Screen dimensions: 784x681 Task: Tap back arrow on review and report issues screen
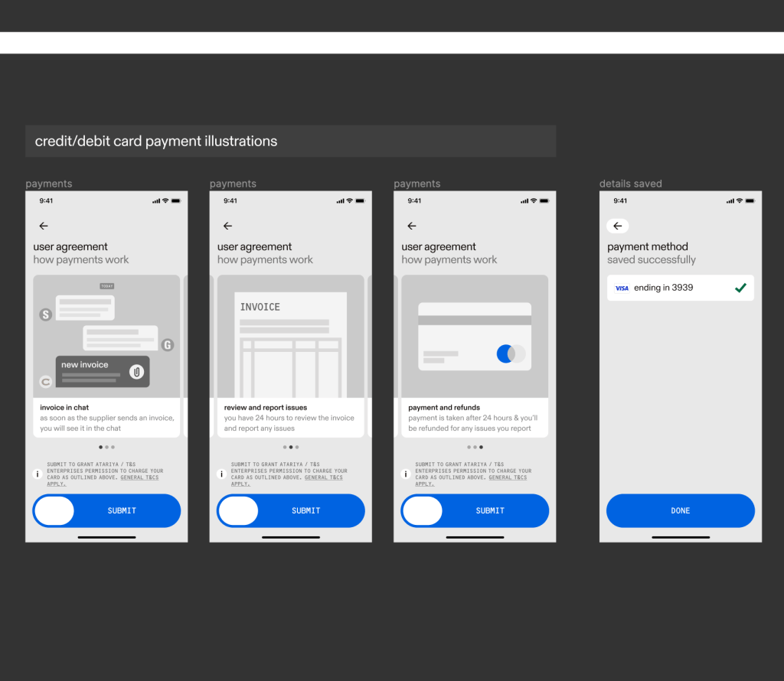pos(227,226)
